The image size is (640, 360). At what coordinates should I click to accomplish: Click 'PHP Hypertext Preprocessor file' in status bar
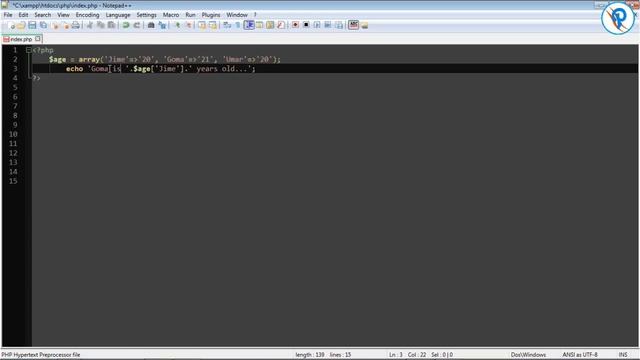41,355
